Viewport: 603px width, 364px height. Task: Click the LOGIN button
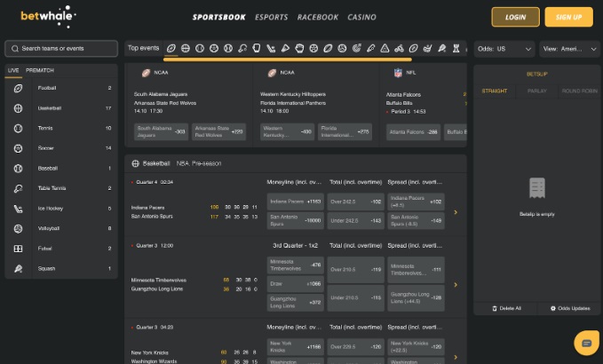coord(515,17)
